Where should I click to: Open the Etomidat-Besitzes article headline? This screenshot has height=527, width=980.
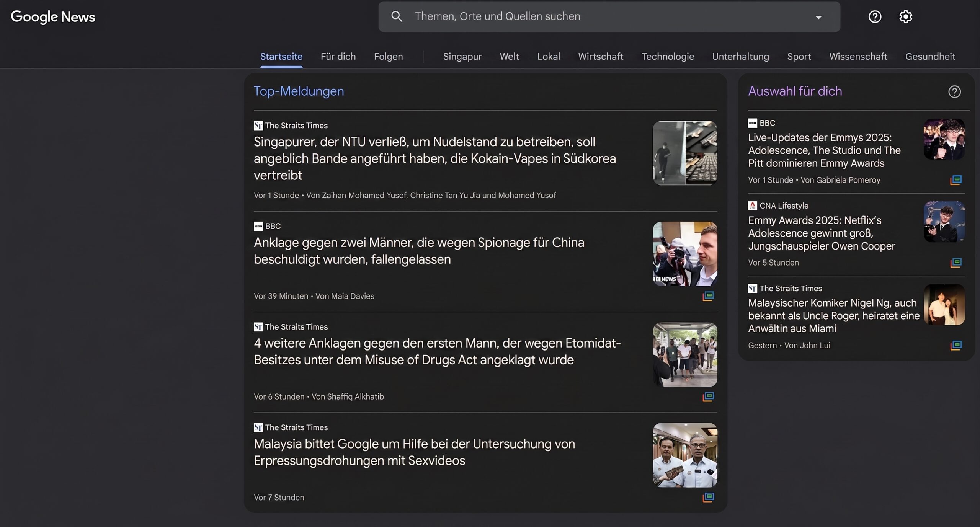coord(437,351)
